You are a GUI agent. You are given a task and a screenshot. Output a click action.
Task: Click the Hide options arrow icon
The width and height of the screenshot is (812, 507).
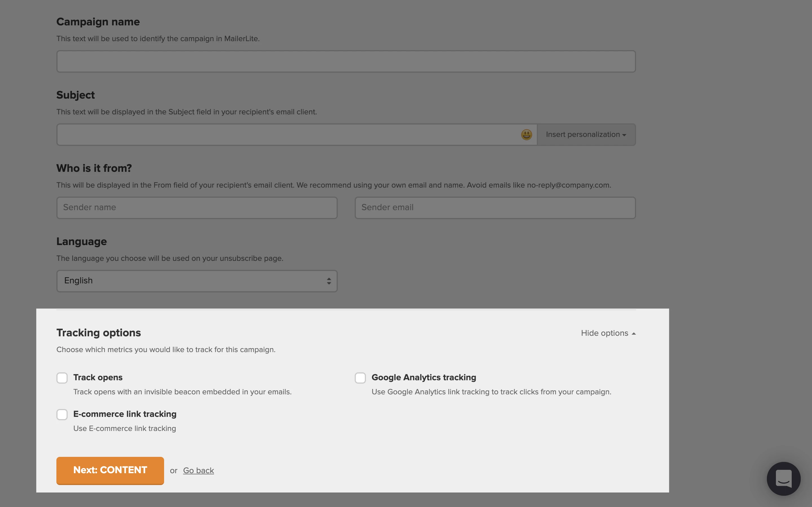click(634, 334)
